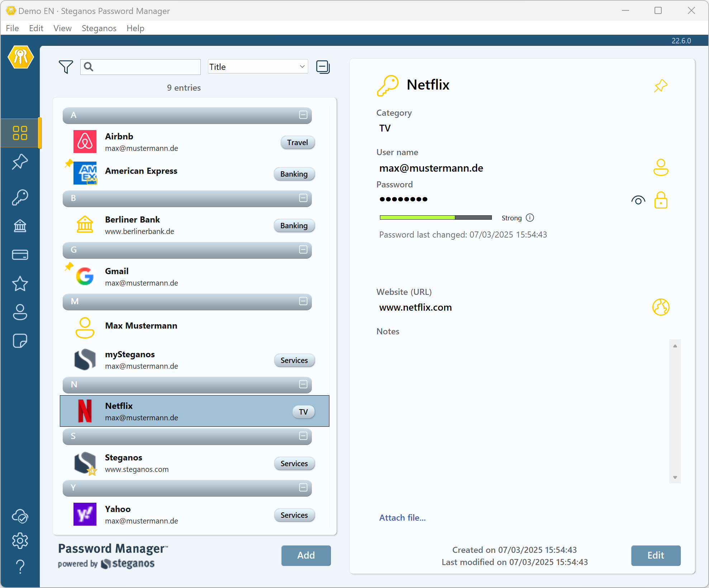This screenshot has height=588, width=709.
Task: Reveal password with the eye icon
Action: click(638, 200)
